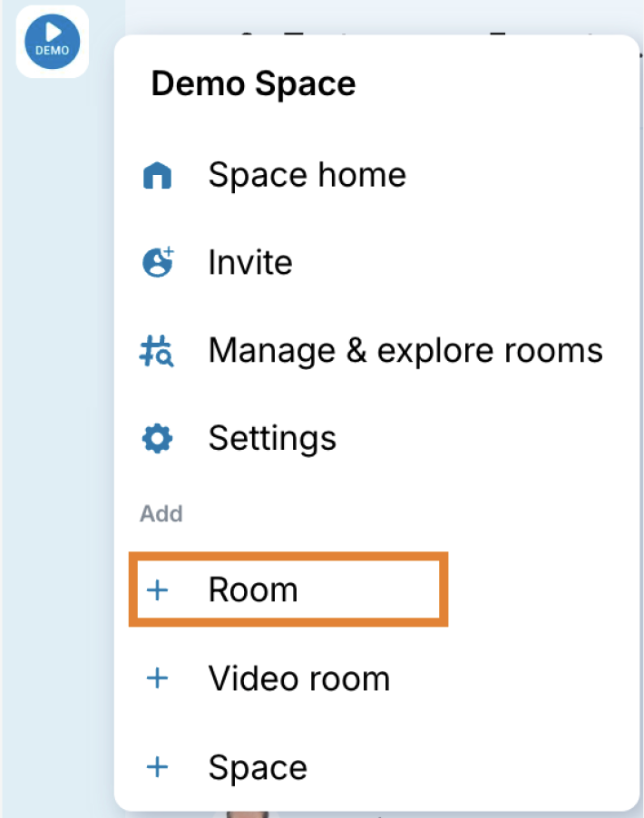
Task: Click the white play triangle in Demo logo
Action: tap(53, 32)
